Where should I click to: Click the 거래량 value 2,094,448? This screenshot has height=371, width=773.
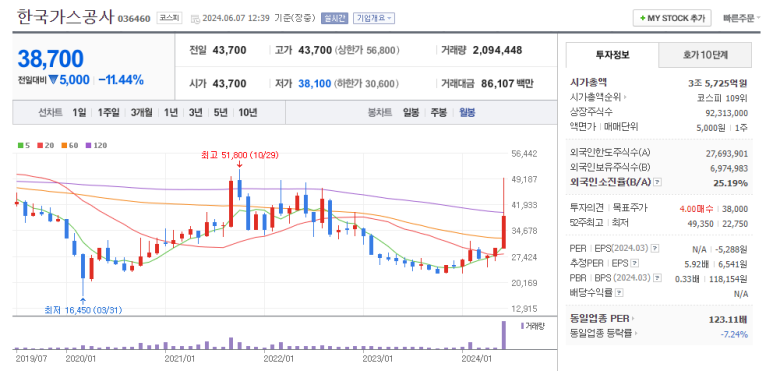coord(497,50)
